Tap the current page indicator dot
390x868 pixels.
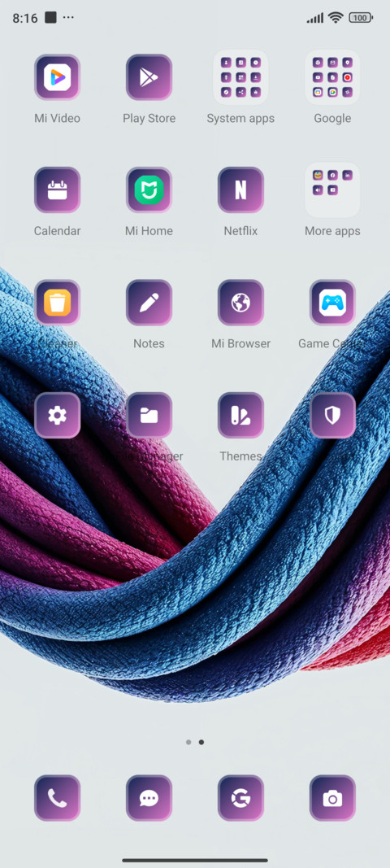201,742
